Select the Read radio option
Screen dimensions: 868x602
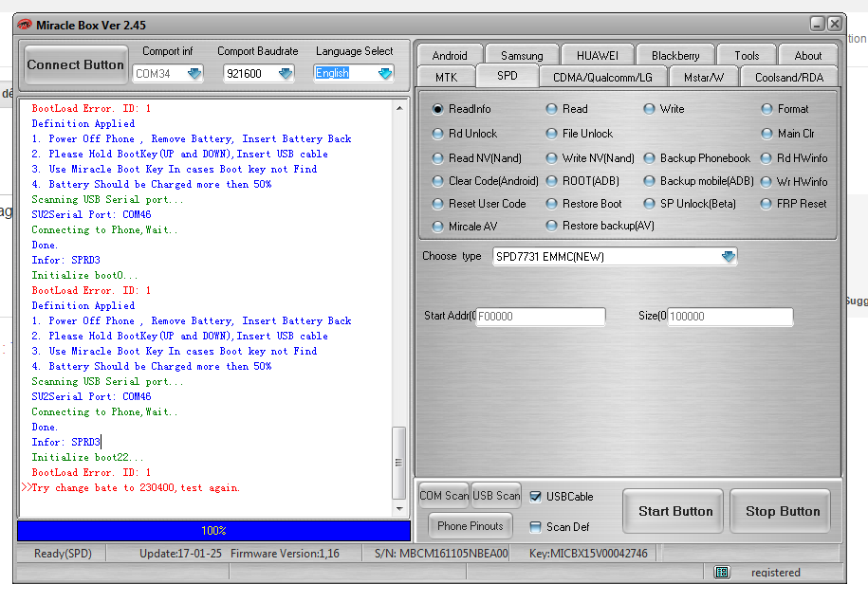tap(551, 109)
